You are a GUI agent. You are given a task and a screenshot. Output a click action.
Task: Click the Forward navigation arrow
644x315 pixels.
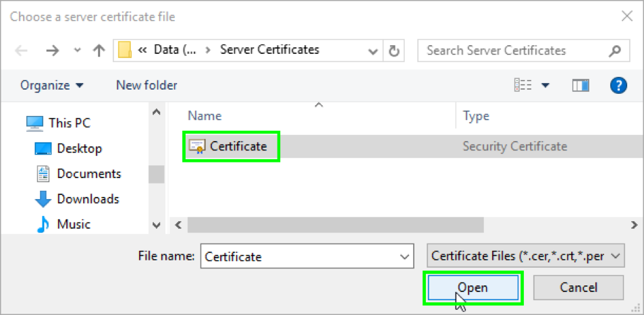pos(53,51)
